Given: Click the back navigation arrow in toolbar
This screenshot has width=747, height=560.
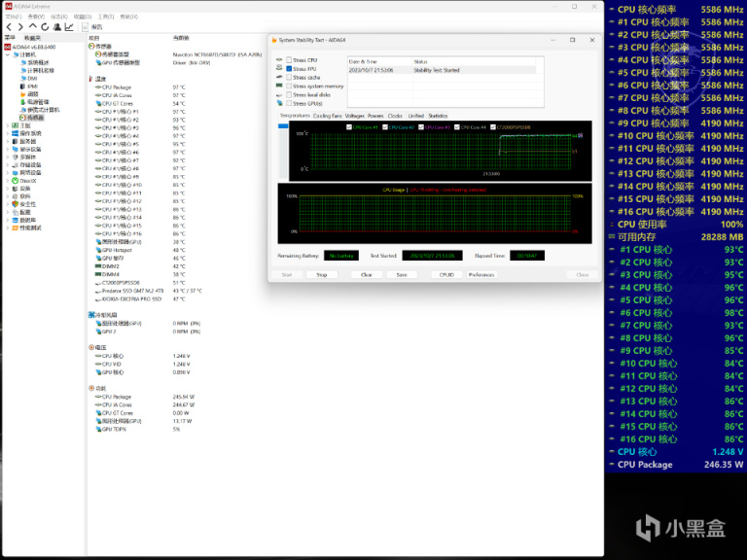Looking at the screenshot, I should (x=9, y=27).
